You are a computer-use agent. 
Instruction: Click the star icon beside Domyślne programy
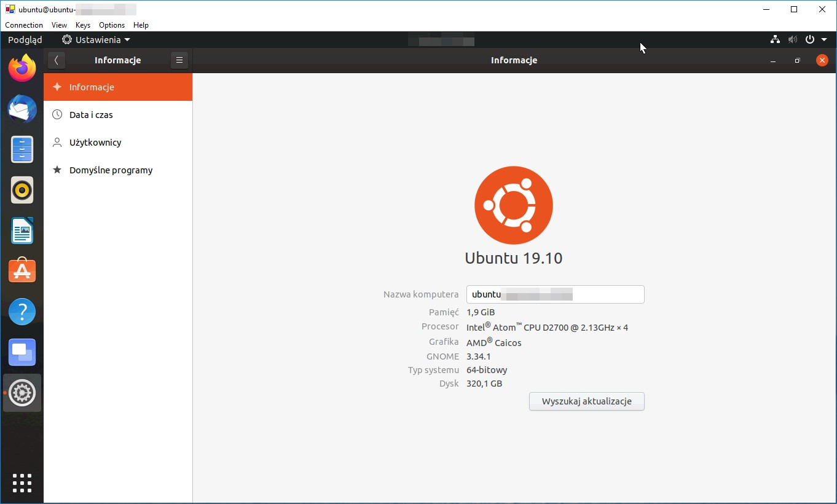pos(57,170)
